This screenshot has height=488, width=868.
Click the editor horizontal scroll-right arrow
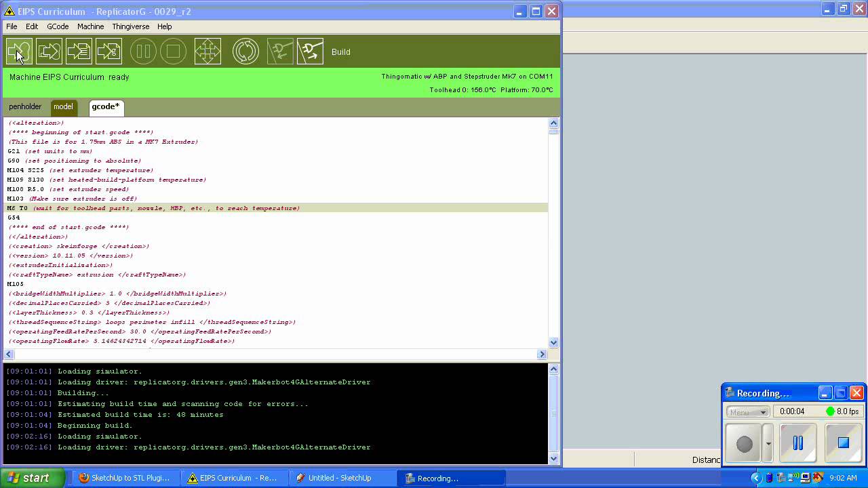click(542, 354)
